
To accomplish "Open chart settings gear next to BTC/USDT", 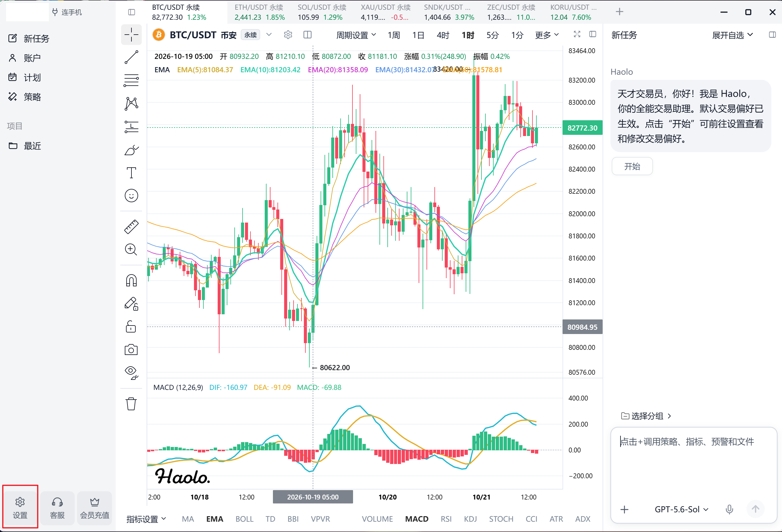I will point(288,35).
